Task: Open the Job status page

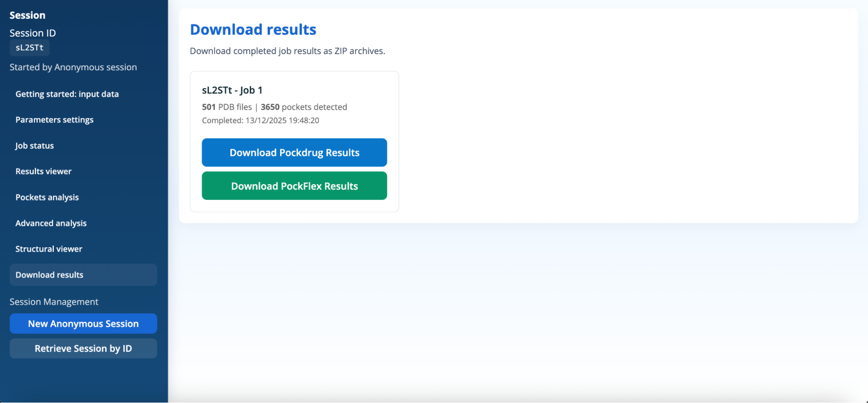Action: pos(83,146)
